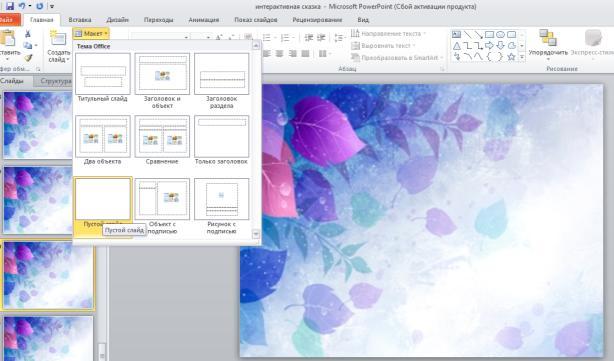Image resolution: width=614 pixels, height=361 pixels.
Task: Cut the selection with the scissors icon
Action: point(28,34)
